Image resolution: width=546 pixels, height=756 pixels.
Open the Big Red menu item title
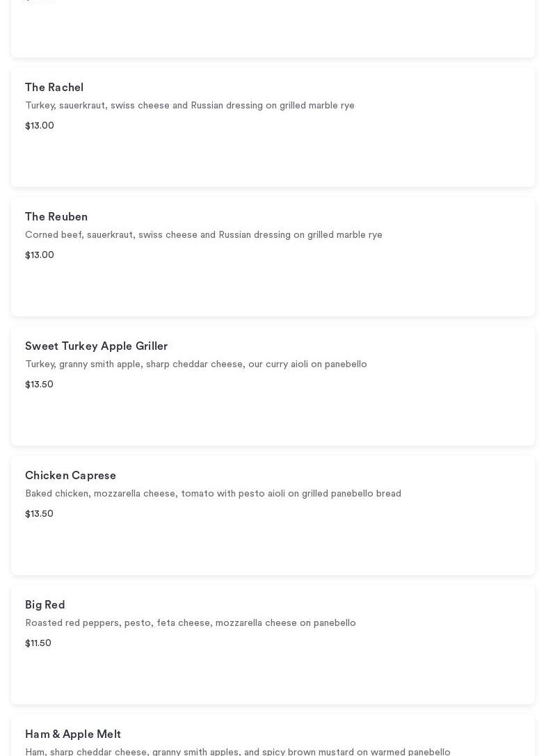pos(45,605)
